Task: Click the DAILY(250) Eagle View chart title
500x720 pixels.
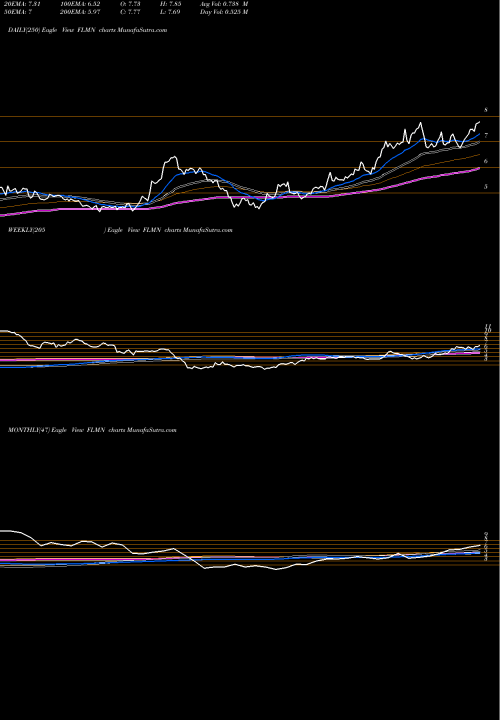Action: 87,30
